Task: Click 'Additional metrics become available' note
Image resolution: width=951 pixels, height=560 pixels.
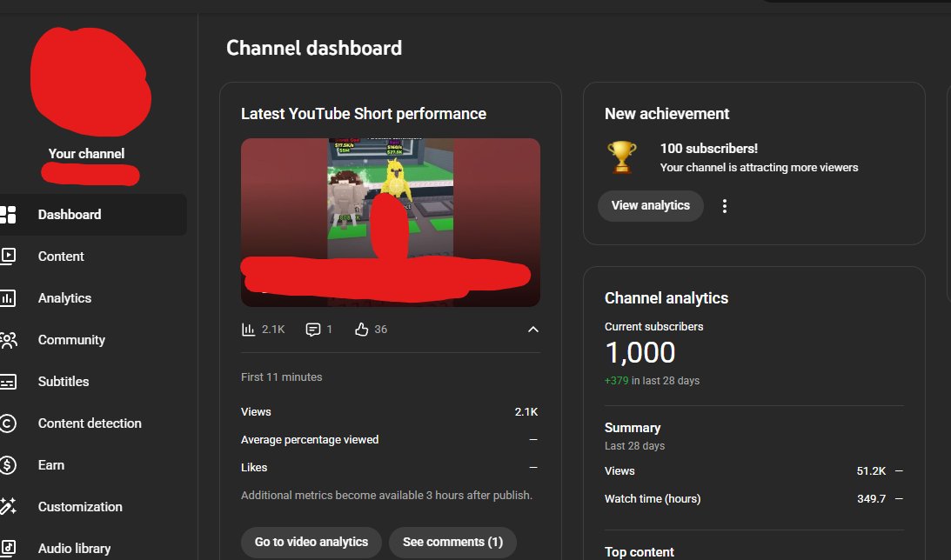Action: [387, 495]
